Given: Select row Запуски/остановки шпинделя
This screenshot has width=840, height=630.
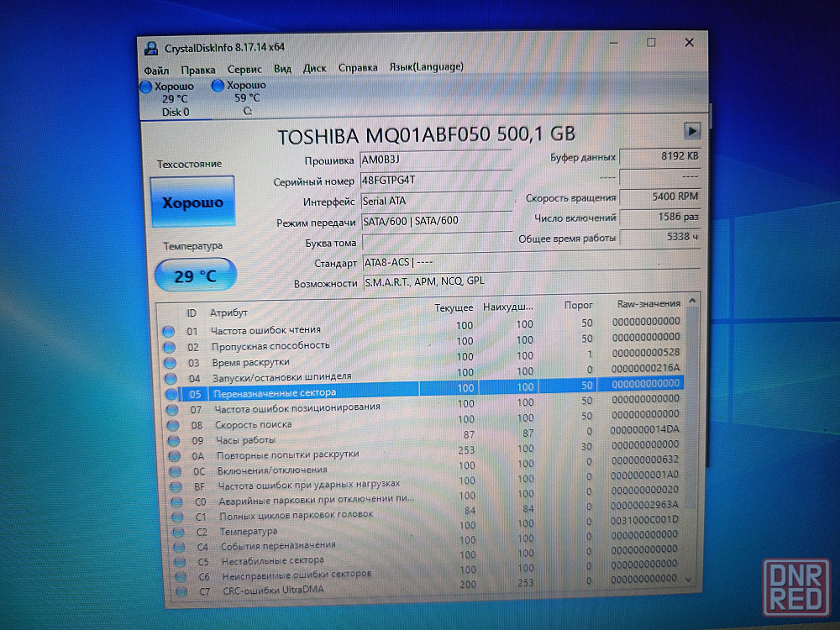Looking at the screenshot, I should (x=423, y=373).
